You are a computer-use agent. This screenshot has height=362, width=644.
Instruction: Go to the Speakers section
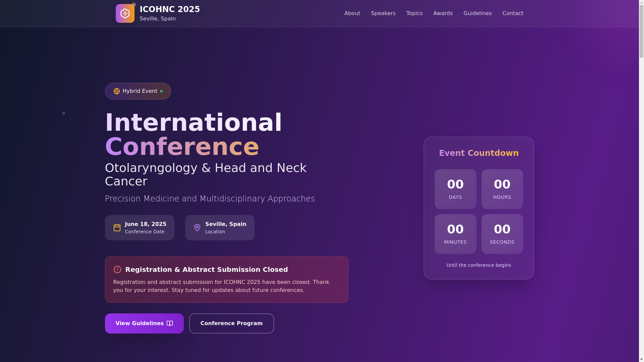(383, 13)
